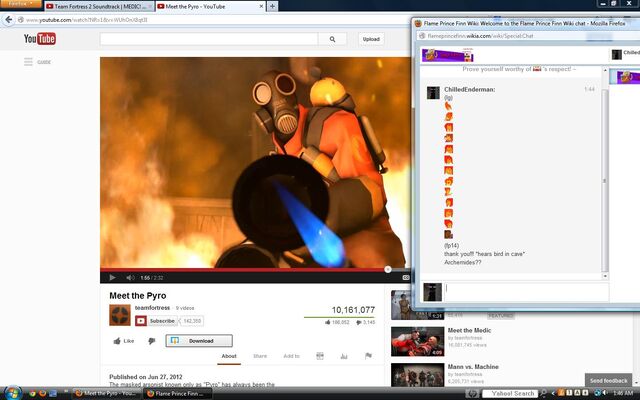Focus the YouTube search box

(x=209, y=39)
